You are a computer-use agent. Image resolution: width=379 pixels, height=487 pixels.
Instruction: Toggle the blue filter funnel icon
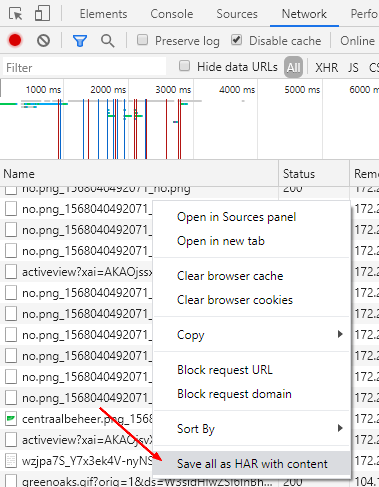pyautogui.click(x=80, y=41)
